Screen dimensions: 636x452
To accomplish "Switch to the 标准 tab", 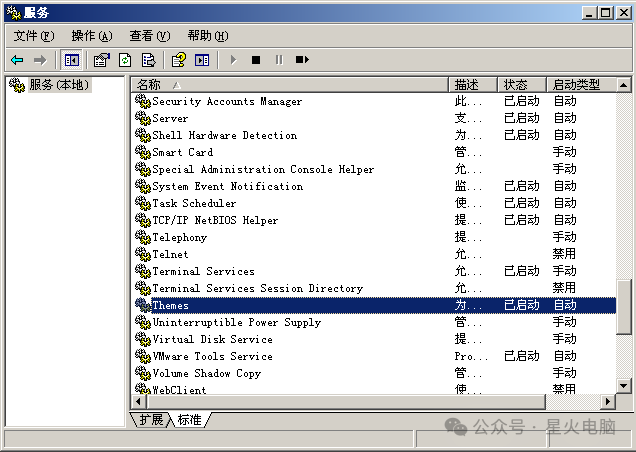I will tap(190, 420).
